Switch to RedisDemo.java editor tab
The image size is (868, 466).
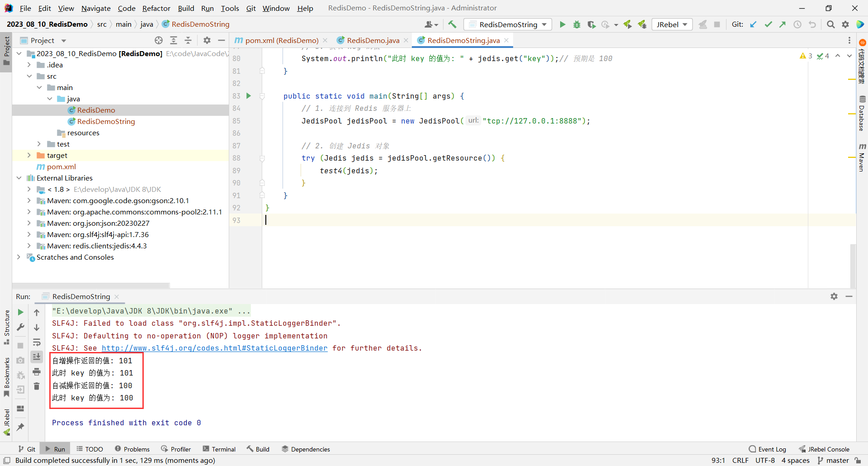(x=373, y=40)
